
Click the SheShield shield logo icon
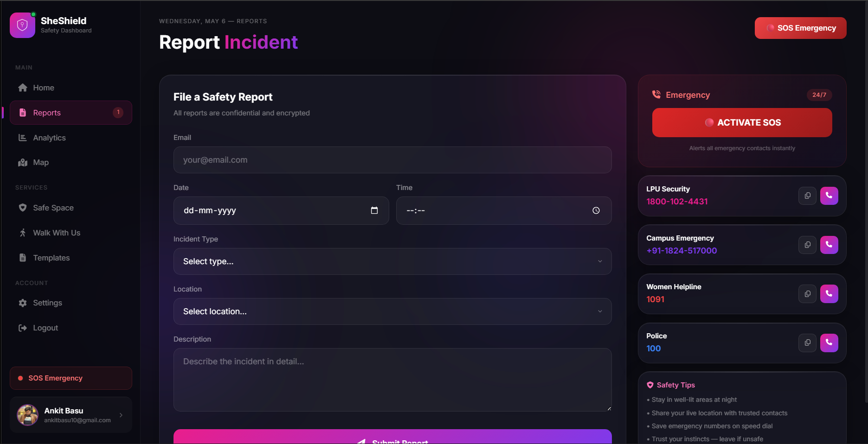click(22, 25)
